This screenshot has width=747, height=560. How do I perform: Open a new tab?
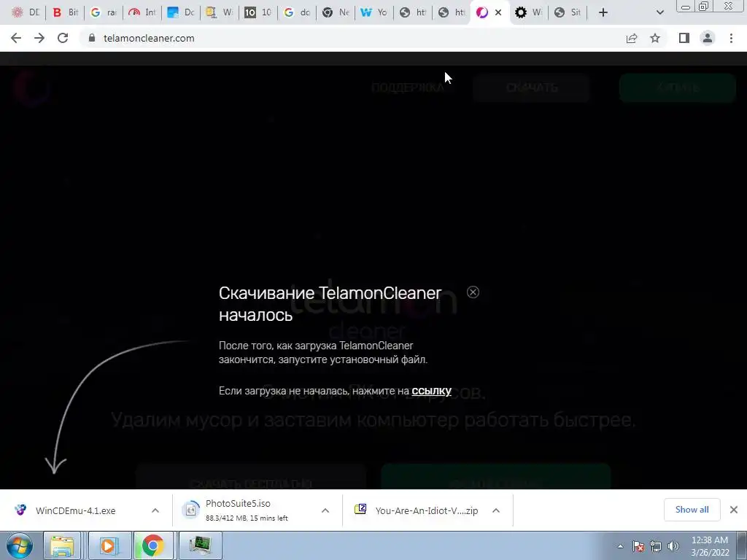click(x=603, y=12)
